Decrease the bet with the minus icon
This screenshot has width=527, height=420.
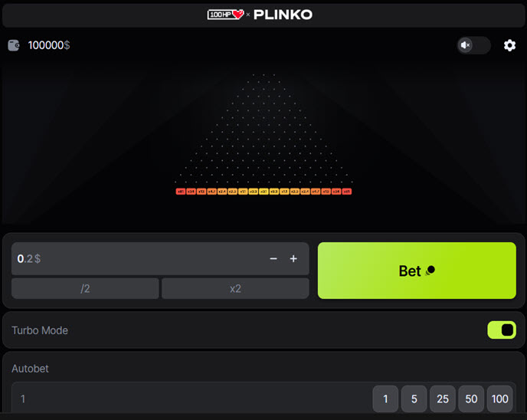click(x=273, y=259)
